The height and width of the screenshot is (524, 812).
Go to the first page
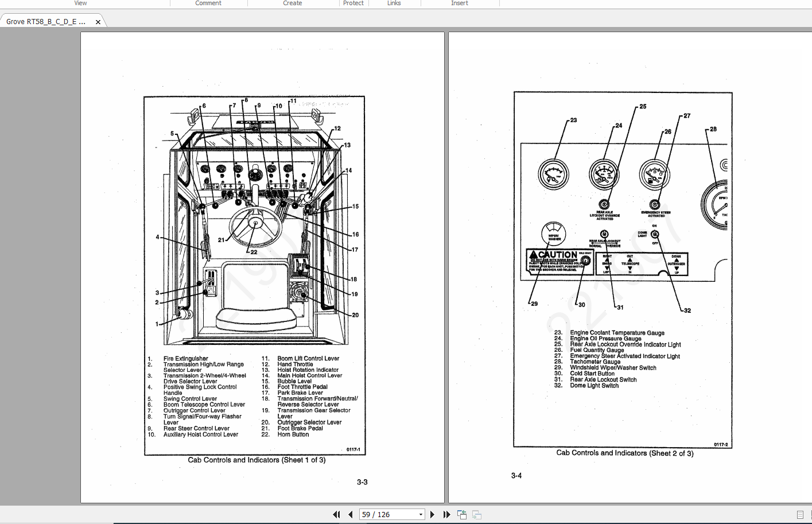coord(337,515)
